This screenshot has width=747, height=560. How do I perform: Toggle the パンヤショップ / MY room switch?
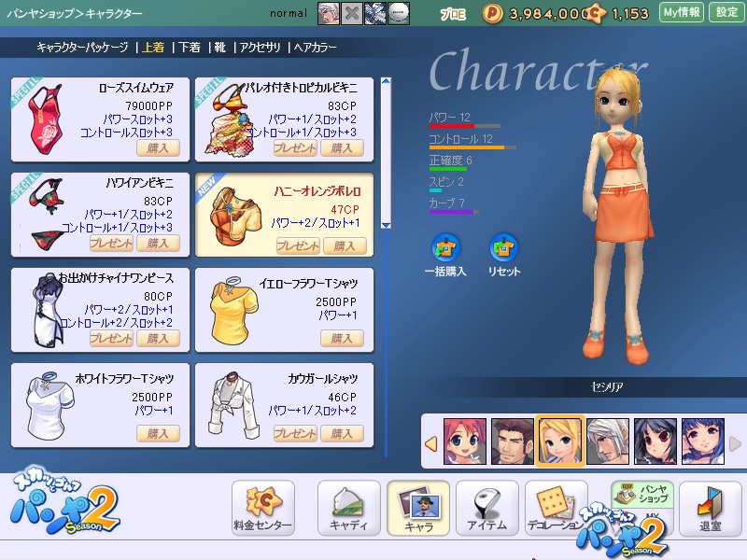(x=641, y=495)
